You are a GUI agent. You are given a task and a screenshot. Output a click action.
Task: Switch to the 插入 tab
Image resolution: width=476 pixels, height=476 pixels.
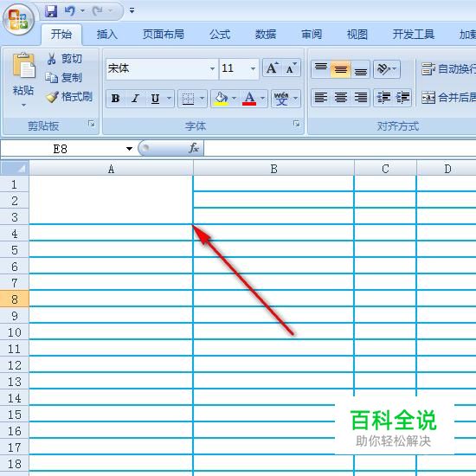(x=106, y=34)
